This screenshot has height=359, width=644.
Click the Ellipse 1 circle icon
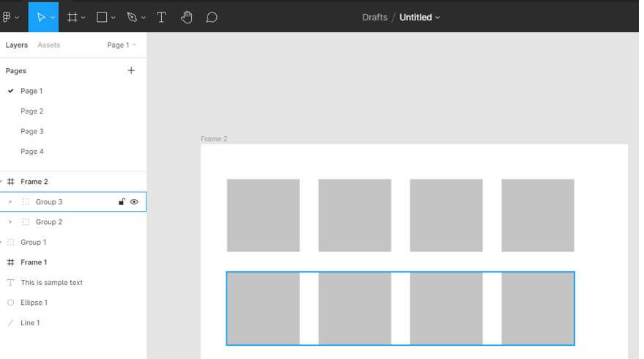[x=11, y=303]
